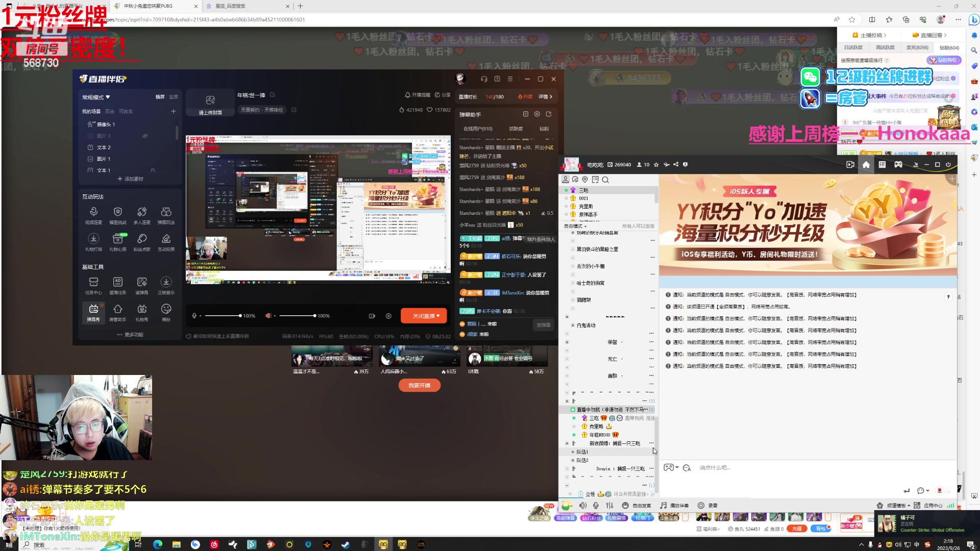Open search icon in YY channel sidebar

pos(605,180)
